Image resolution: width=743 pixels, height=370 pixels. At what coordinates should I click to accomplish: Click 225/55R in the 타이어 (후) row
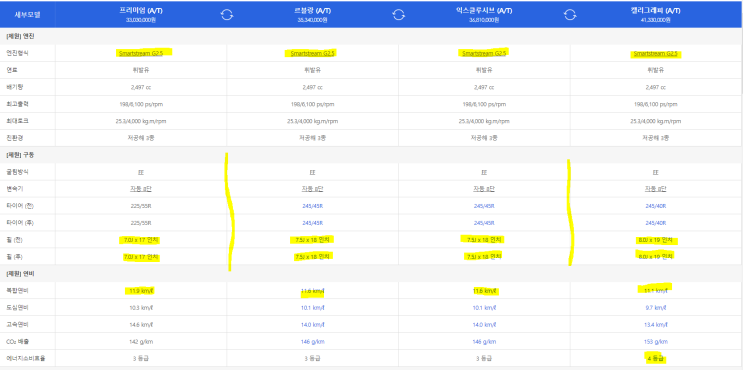coord(141,223)
